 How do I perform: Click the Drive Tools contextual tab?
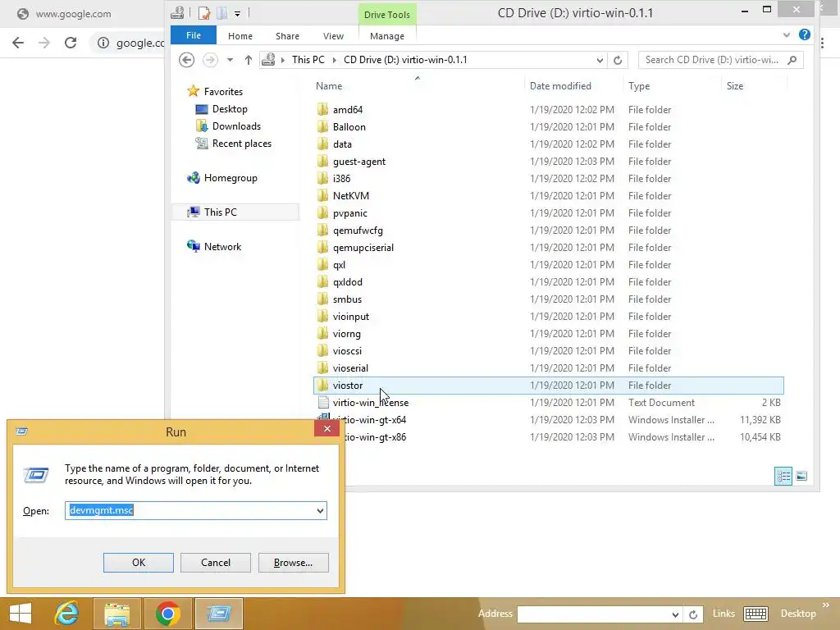tap(387, 15)
